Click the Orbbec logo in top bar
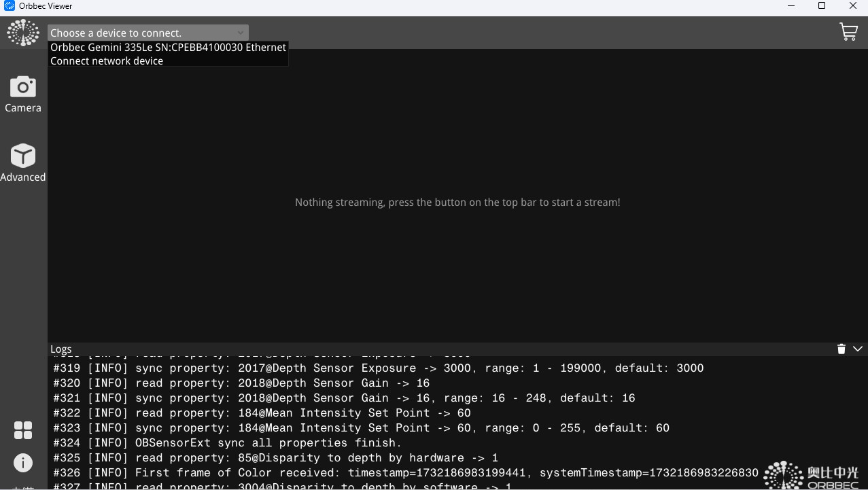Screen dimensions: 868x490 (23, 33)
